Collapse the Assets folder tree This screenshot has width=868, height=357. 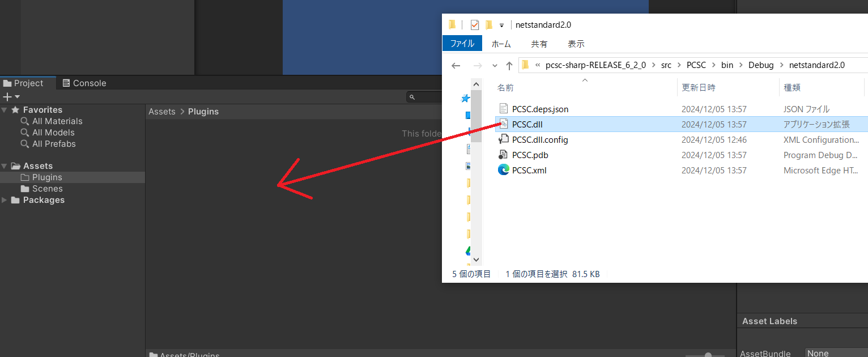pyautogui.click(x=5, y=166)
